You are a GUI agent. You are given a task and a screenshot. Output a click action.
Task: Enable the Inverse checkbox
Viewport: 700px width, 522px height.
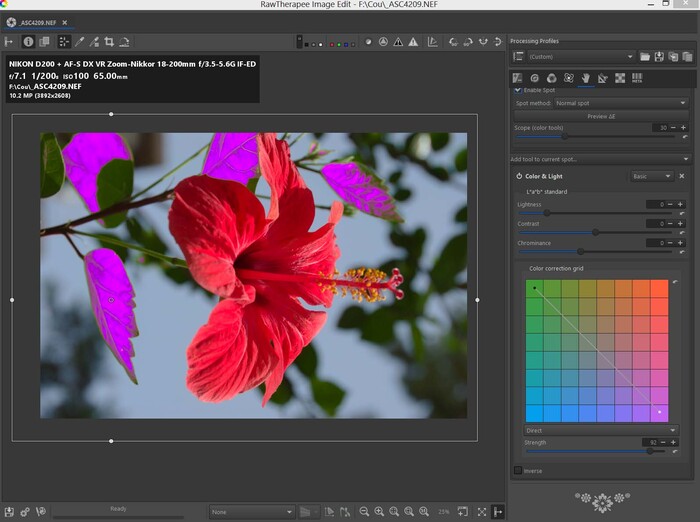pyautogui.click(x=518, y=469)
